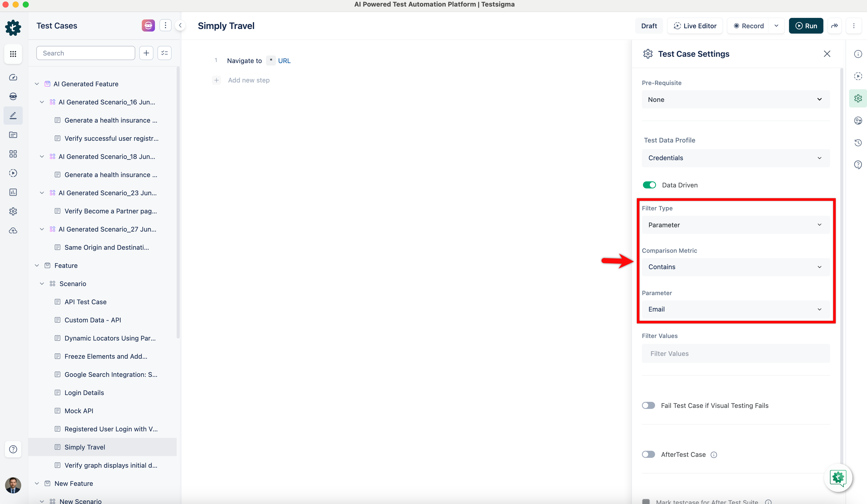867x504 pixels.
Task: Enable Fail Test Case if Visual Testing Fails
Action: (x=648, y=406)
